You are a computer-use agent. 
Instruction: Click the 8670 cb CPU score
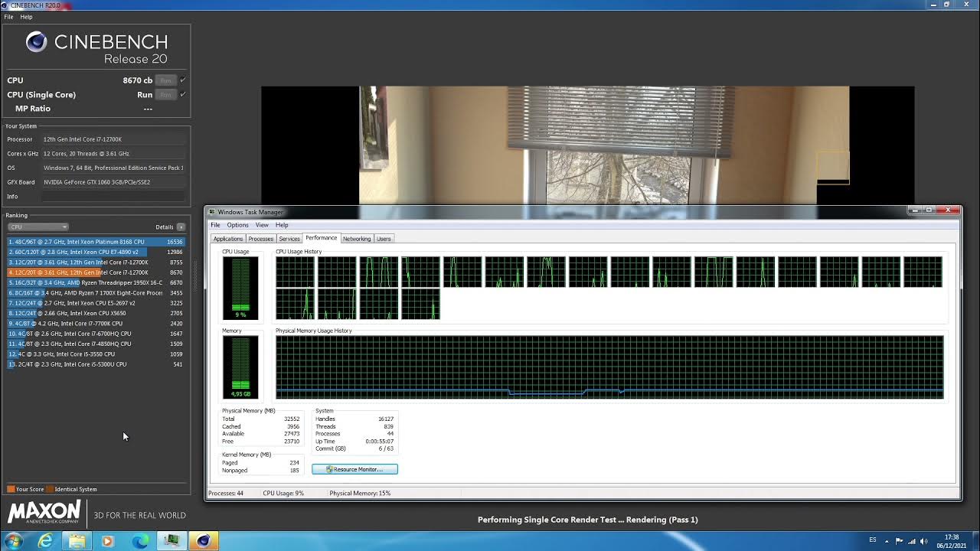tap(137, 80)
